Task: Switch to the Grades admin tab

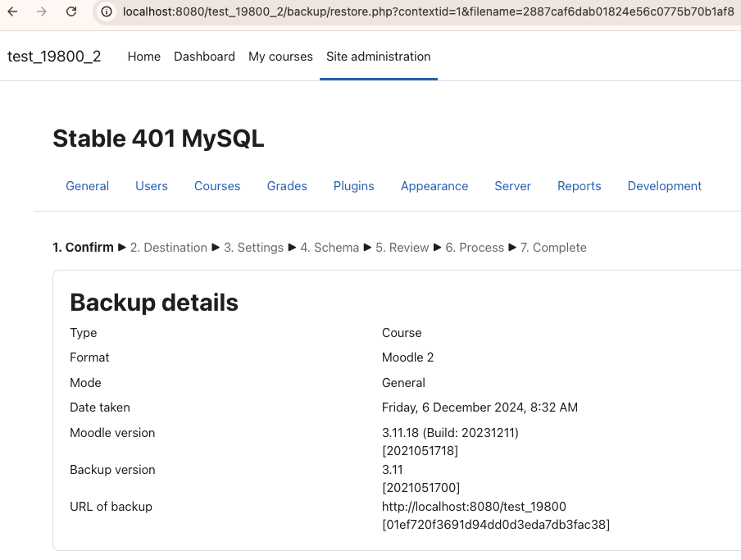Action: click(287, 186)
